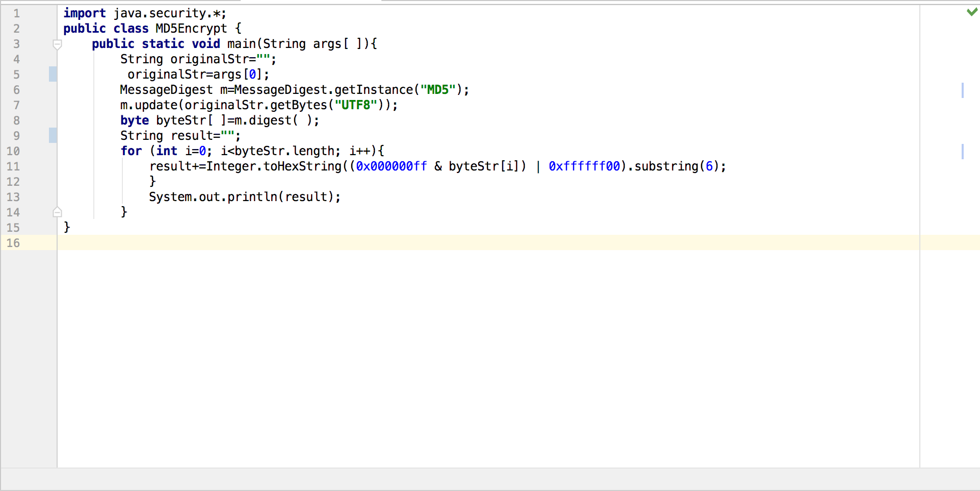Click the MD5Encrypt class name
The width and height of the screenshot is (980, 491).
191,29
